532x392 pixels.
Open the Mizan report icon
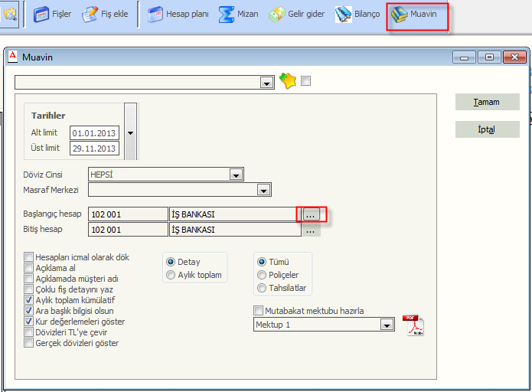pos(227,14)
